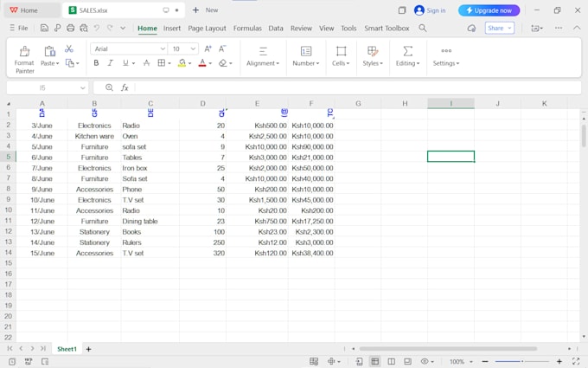Open a New document tab
Screen dimensions: 588x368
tap(205, 10)
